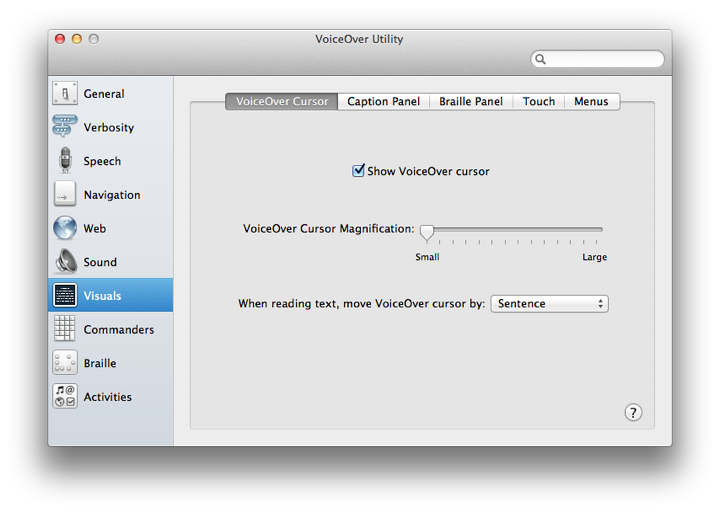Click the search magnifier icon
Screen dimensions: 720x513
540,59
